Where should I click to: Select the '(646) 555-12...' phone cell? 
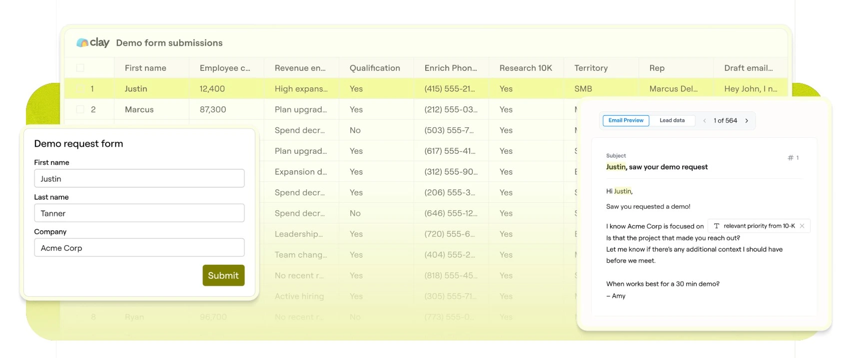click(451, 213)
